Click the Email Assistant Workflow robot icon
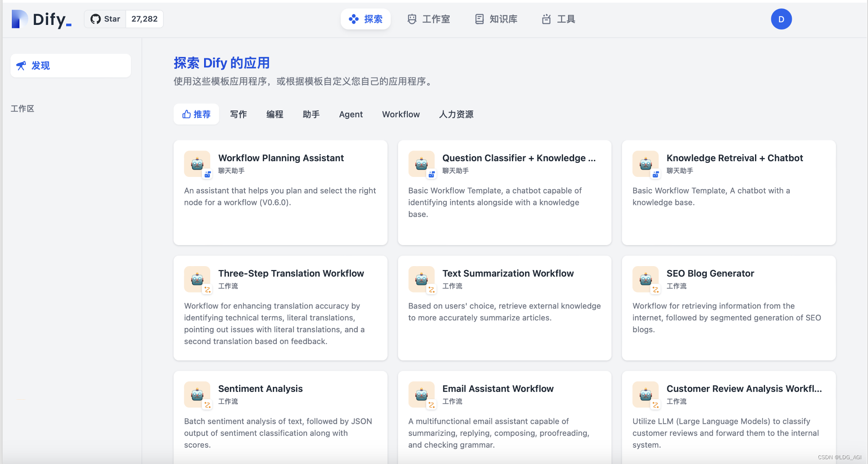Image resolution: width=868 pixels, height=464 pixels. (x=421, y=394)
